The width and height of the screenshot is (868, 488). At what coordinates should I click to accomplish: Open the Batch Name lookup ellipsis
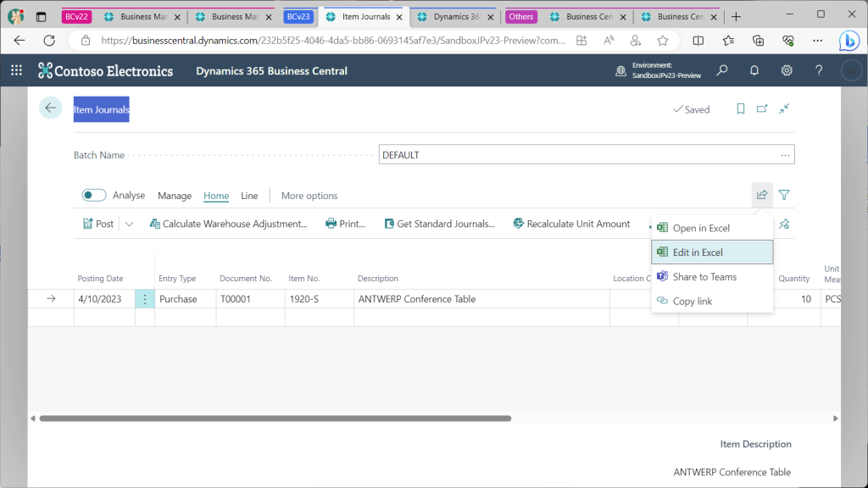pos(785,155)
